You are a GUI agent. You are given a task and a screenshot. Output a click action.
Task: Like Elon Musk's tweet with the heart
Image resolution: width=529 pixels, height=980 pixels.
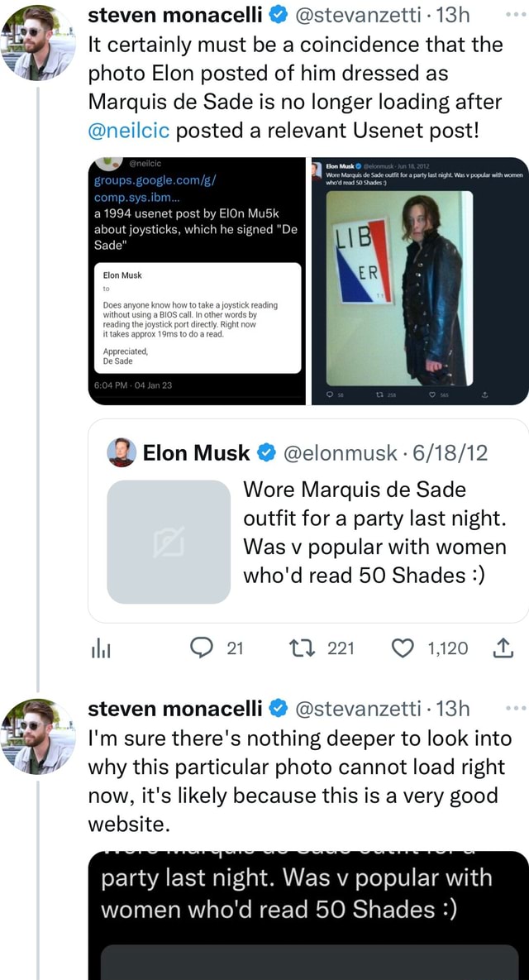(x=403, y=648)
